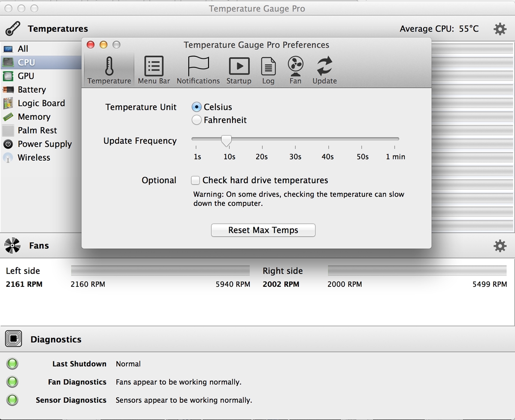This screenshot has height=420, width=515.
Task: Open the Temperature preferences tab
Action: click(x=109, y=70)
